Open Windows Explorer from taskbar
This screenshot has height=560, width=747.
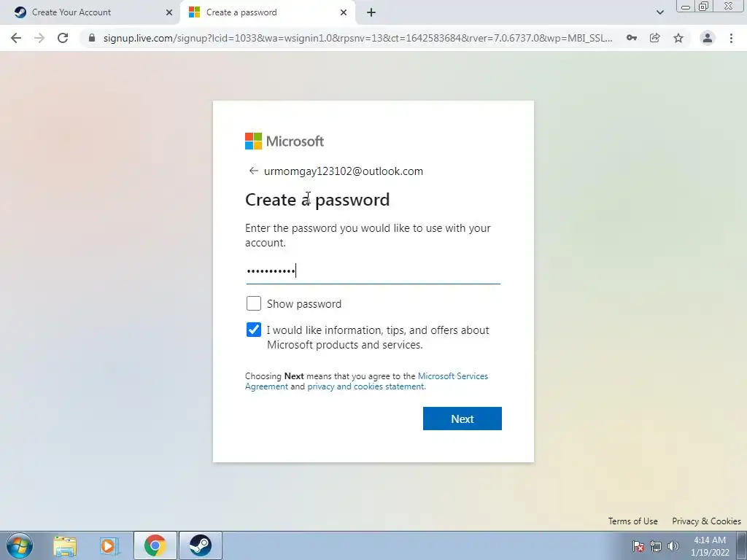(65, 545)
